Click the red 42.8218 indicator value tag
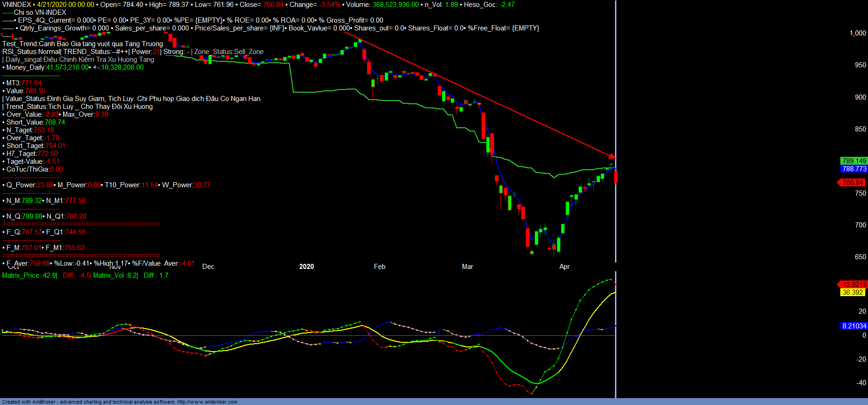 coord(853,285)
